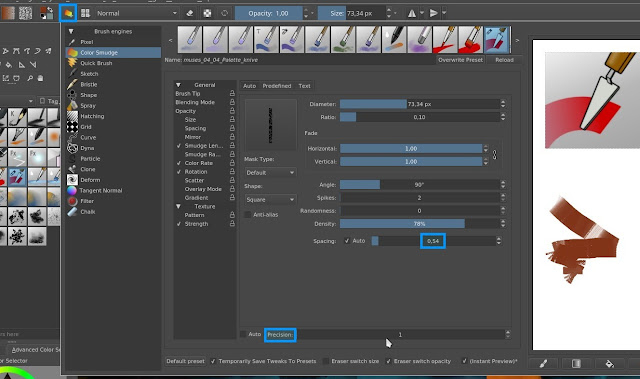Click the horizontal mirror tool icon

[412, 13]
